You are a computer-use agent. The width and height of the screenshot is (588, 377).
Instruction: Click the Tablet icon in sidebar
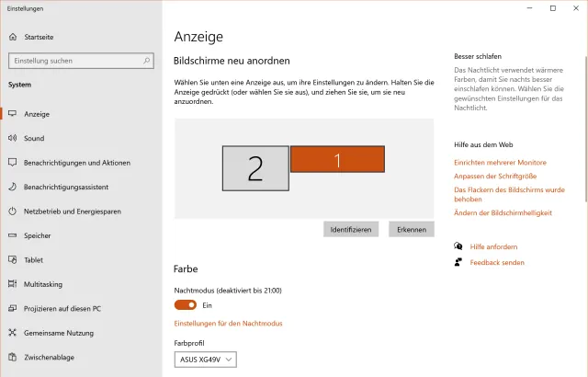coord(12,259)
